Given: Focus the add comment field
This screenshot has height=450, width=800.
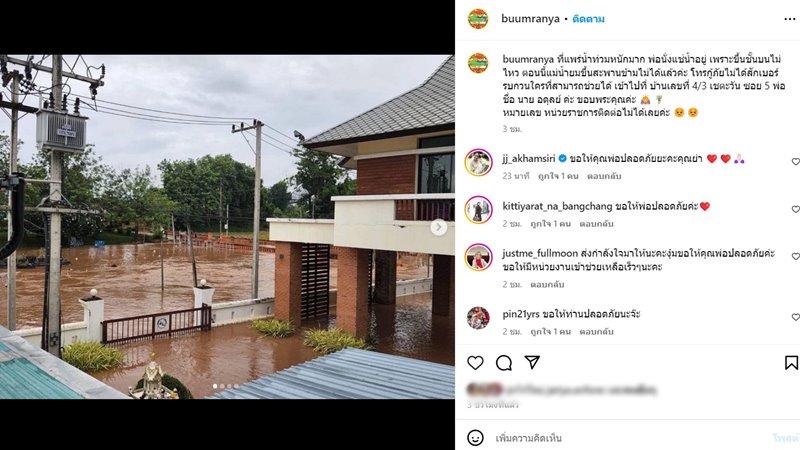Looking at the screenshot, I should (628, 438).
